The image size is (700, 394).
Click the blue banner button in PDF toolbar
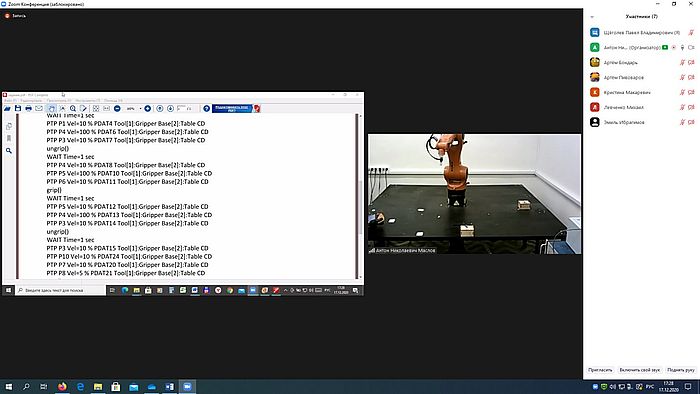click(232, 108)
